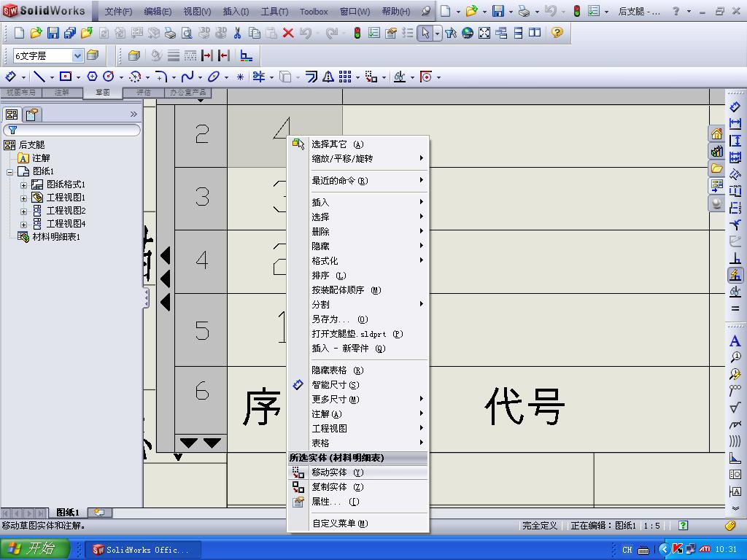Open the Design Library folder icon in task pane
This screenshot has height=560, width=747.
[716, 168]
